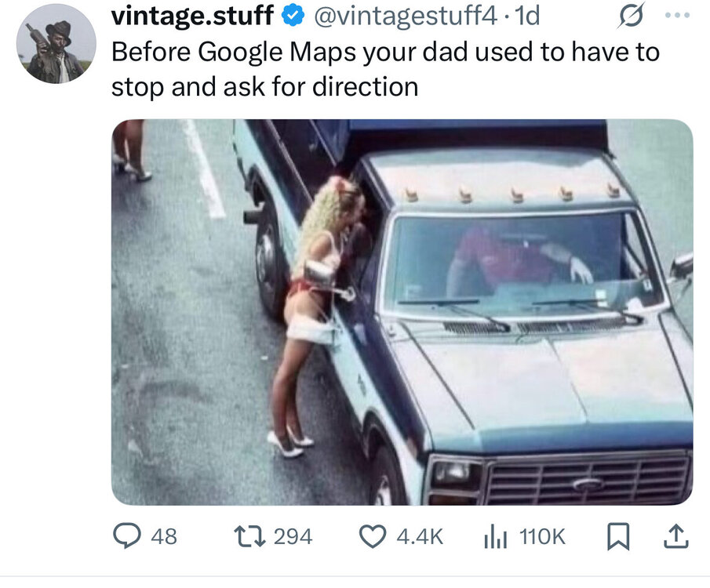Click the blue verified badge
The width and height of the screenshot is (710, 588).
coord(293,15)
